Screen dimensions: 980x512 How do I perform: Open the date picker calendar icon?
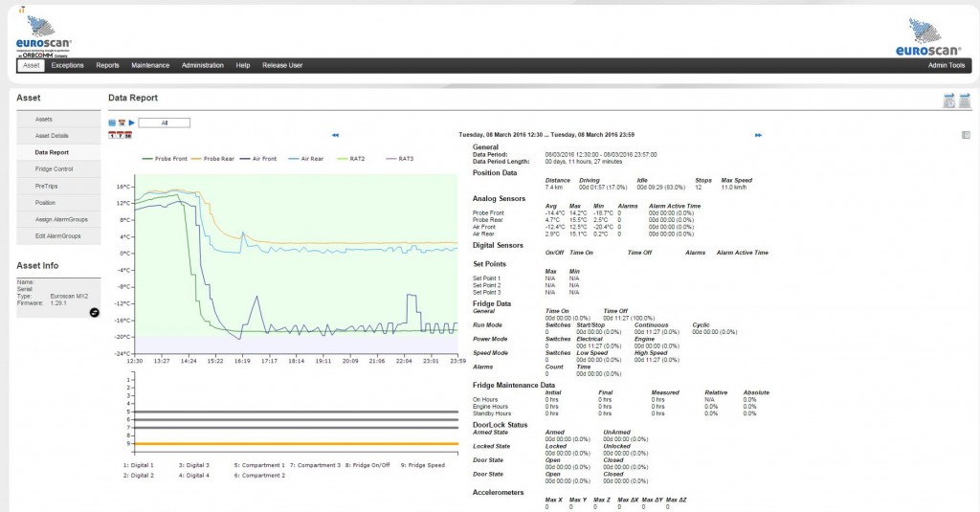(x=122, y=122)
